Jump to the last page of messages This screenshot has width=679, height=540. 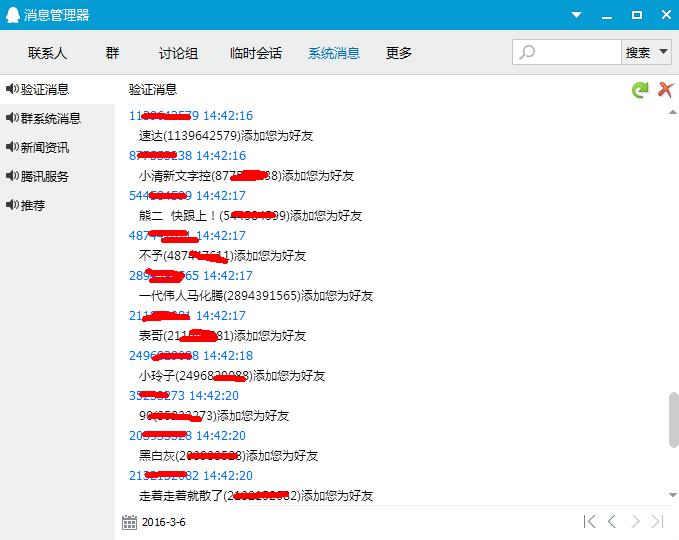[x=657, y=521]
